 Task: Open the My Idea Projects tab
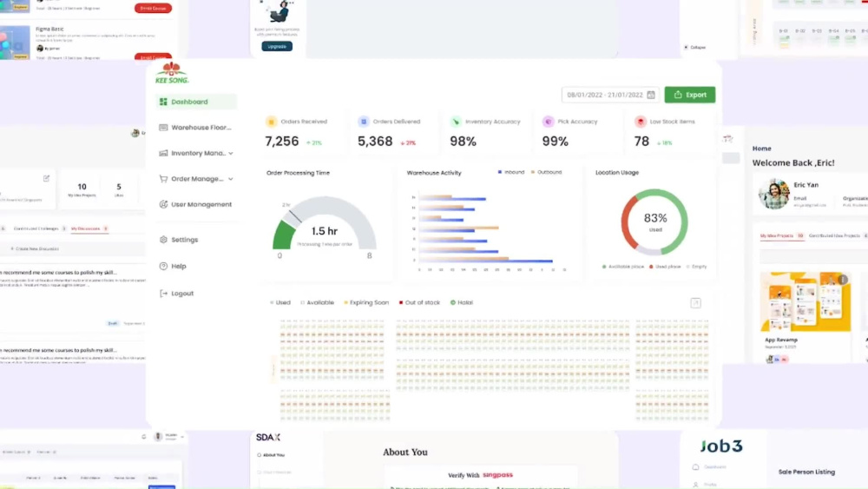point(782,236)
